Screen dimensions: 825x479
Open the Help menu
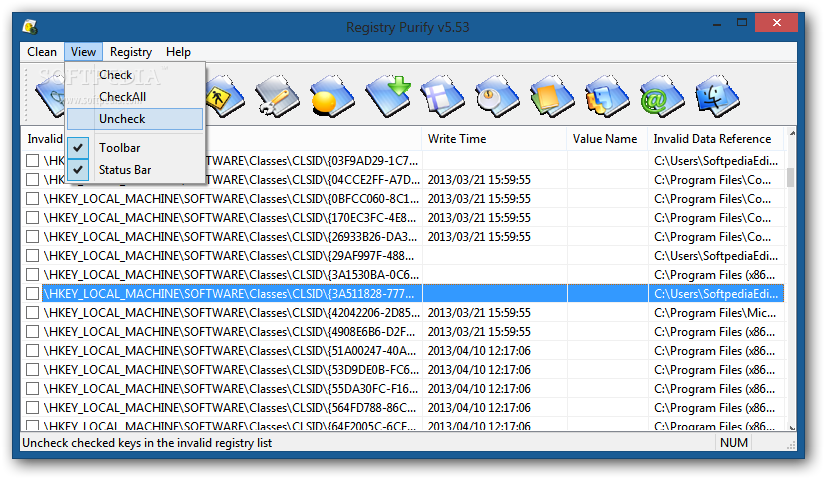pyautogui.click(x=178, y=52)
